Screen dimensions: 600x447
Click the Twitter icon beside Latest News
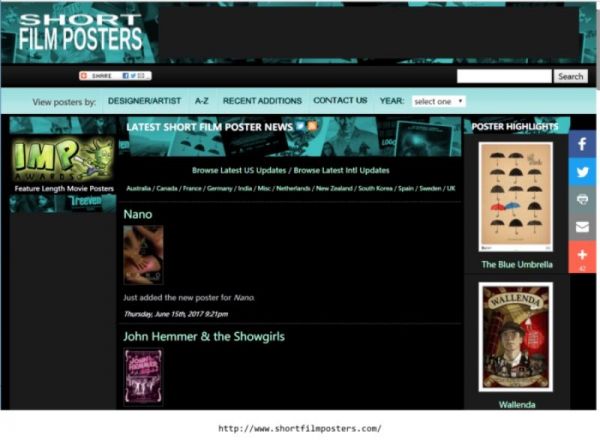[301, 127]
